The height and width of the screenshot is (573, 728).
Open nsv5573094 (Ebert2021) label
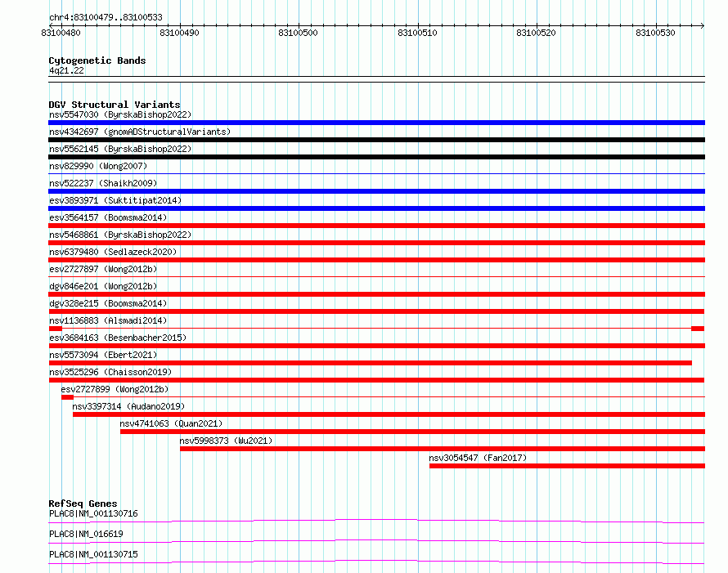[103, 355]
